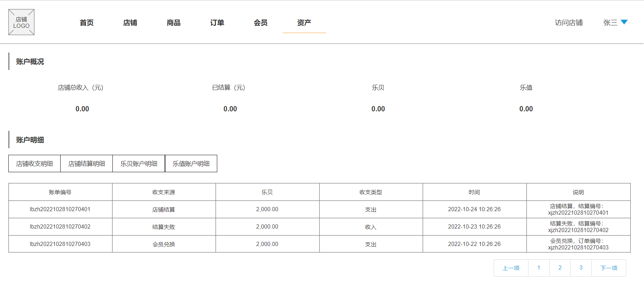Click the 乐贝 column header in table
The image size is (644, 287).
pyautogui.click(x=267, y=192)
